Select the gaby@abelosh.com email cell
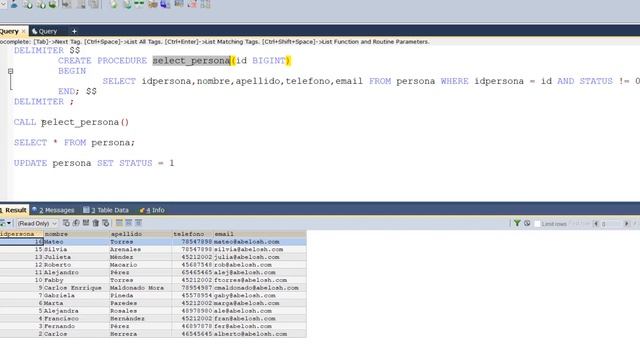 click(260, 296)
